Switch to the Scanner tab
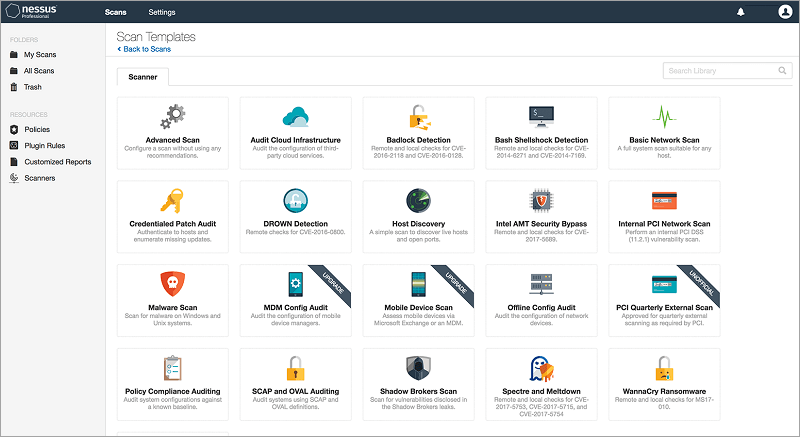The image size is (800, 437). [143, 76]
